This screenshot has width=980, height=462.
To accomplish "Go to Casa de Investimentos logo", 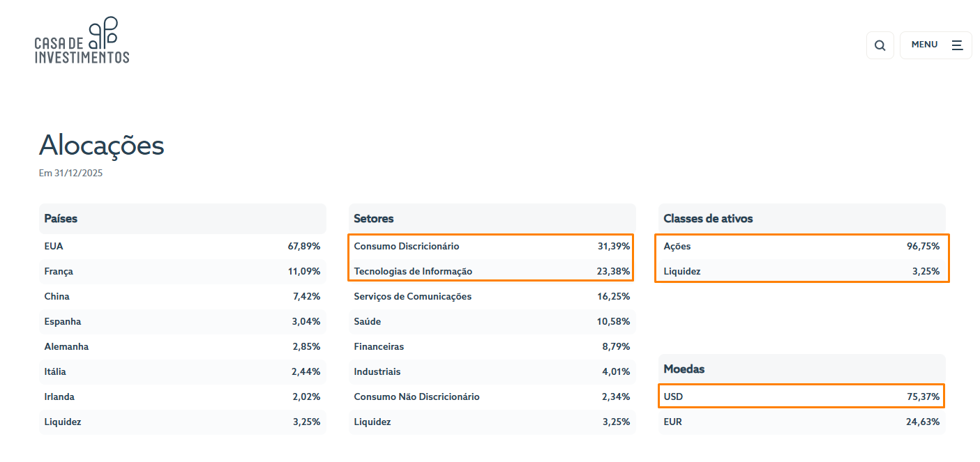I will point(82,40).
